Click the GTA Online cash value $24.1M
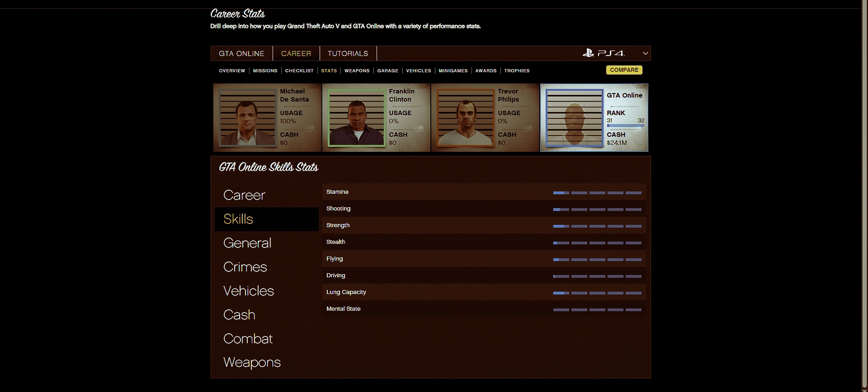 [x=617, y=143]
